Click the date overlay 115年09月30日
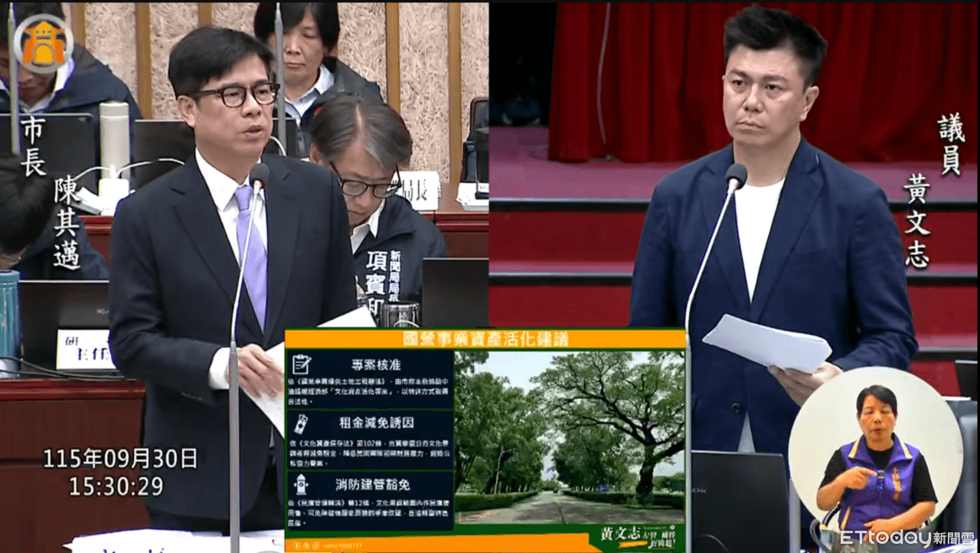Image resolution: width=980 pixels, height=553 pixels. coord(120,459)
